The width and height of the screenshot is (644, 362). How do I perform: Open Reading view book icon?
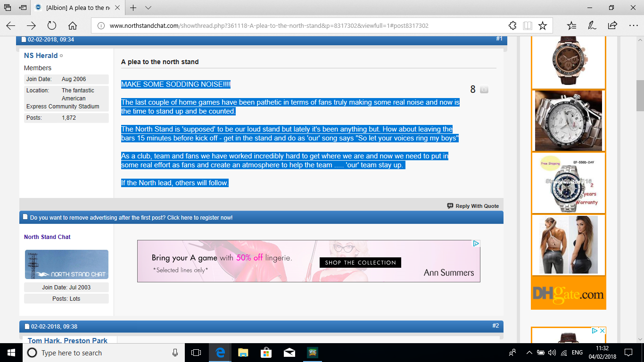528,25
